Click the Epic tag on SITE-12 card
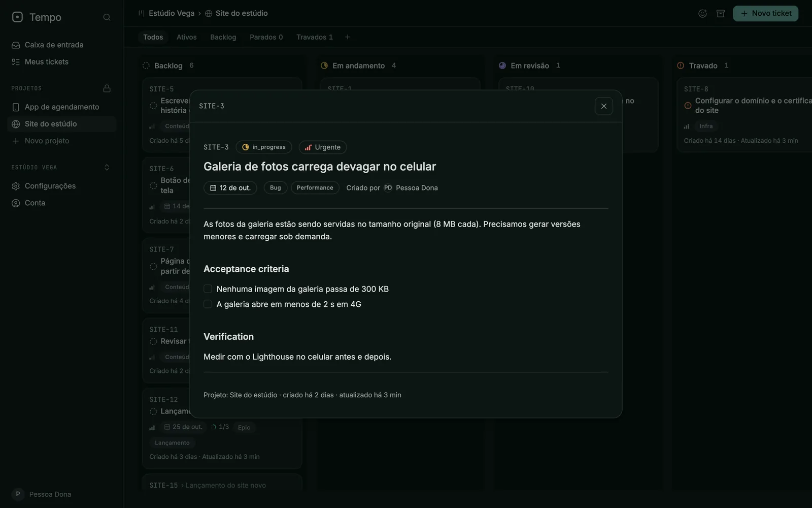Image resolution: width=812 pixels, height=508 pixels. click(x=244, y=428)
